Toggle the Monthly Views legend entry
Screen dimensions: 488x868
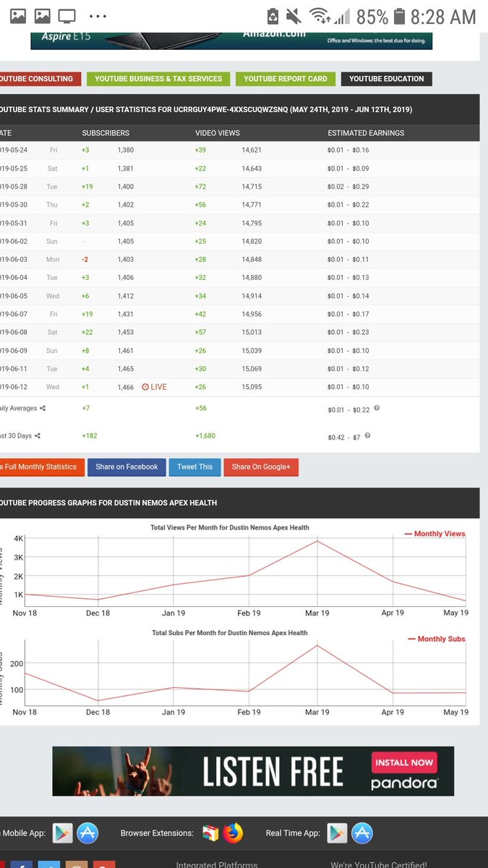click(x=435, y=534)
